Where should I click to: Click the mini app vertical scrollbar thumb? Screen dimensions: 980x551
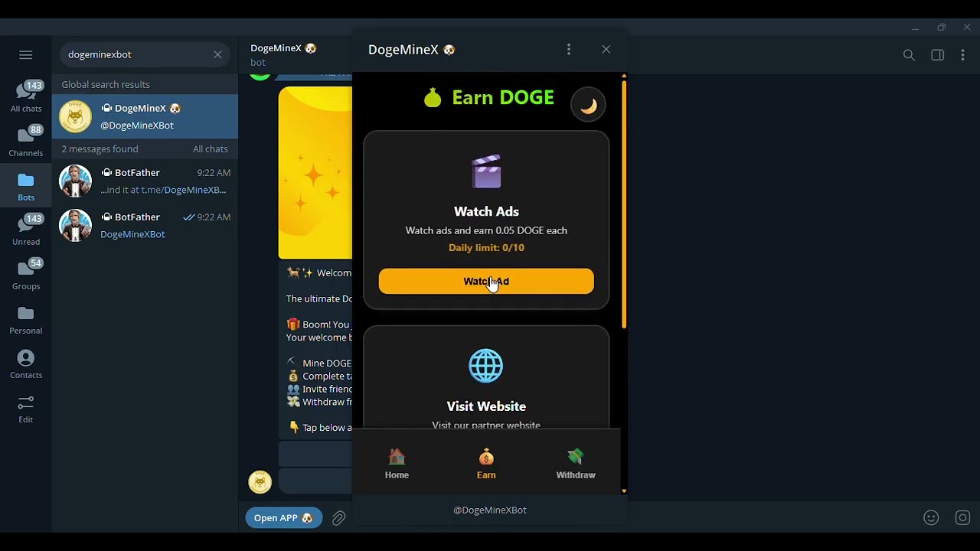(x=624, y=204)
